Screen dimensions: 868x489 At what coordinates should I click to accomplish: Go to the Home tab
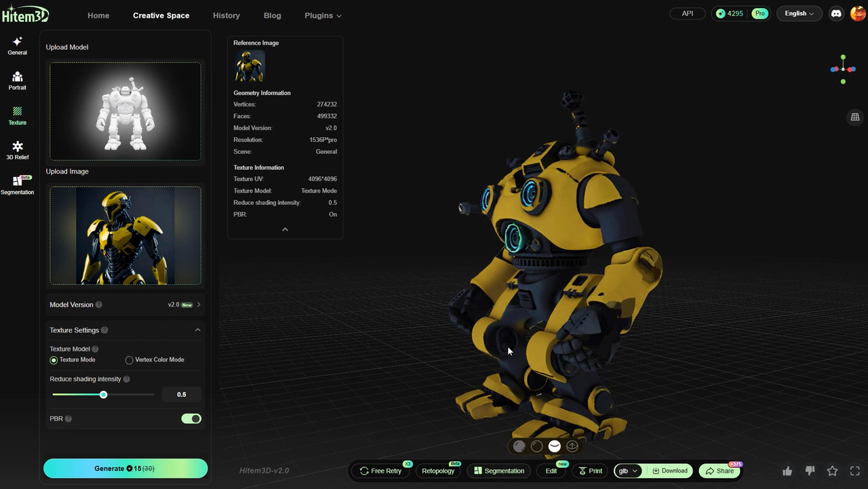pos(98,16)
